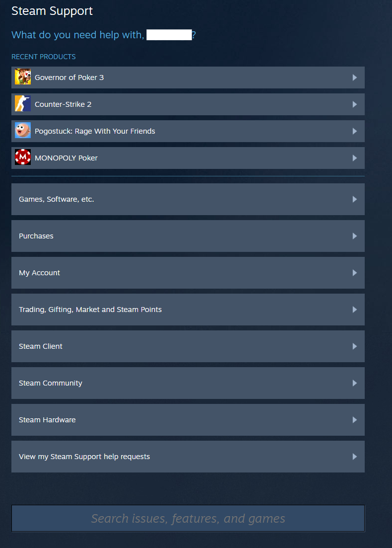Click the Pogostuck game icon
This screenshot has height=548, width=392.
click(x=22, y=131)
